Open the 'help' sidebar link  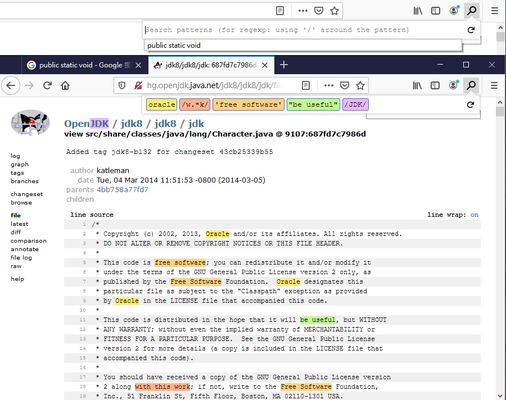click(17, 279)
